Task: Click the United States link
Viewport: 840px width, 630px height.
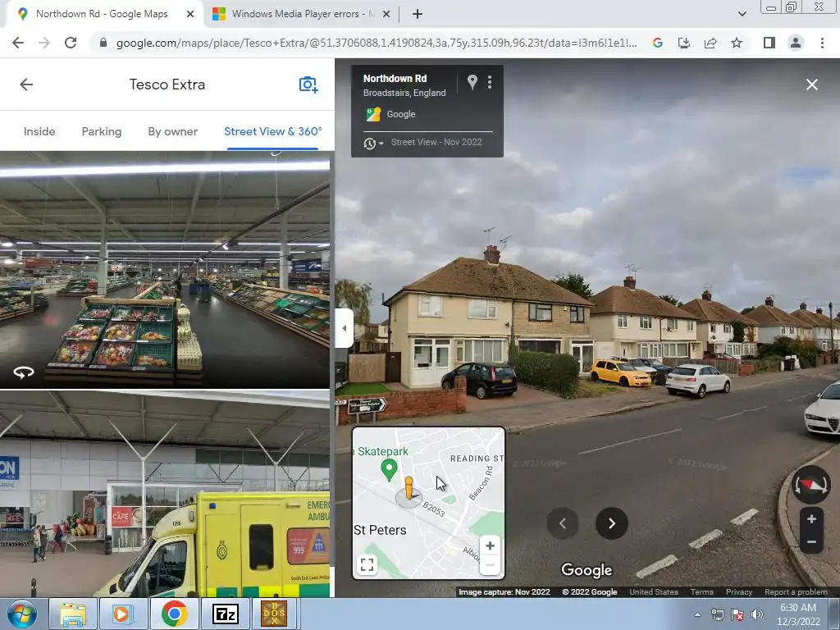Action: [654, 592]
